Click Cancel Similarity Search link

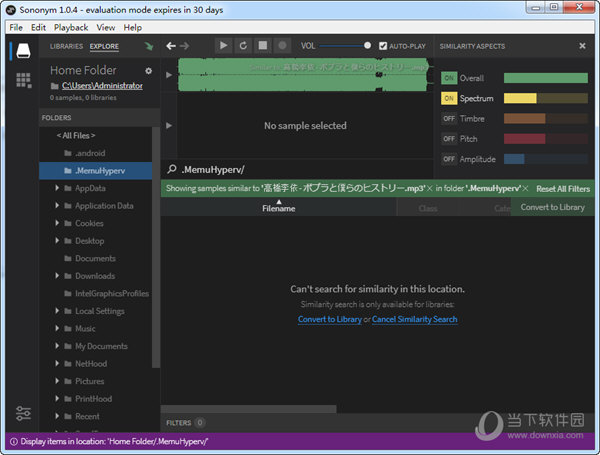[414, 319]
